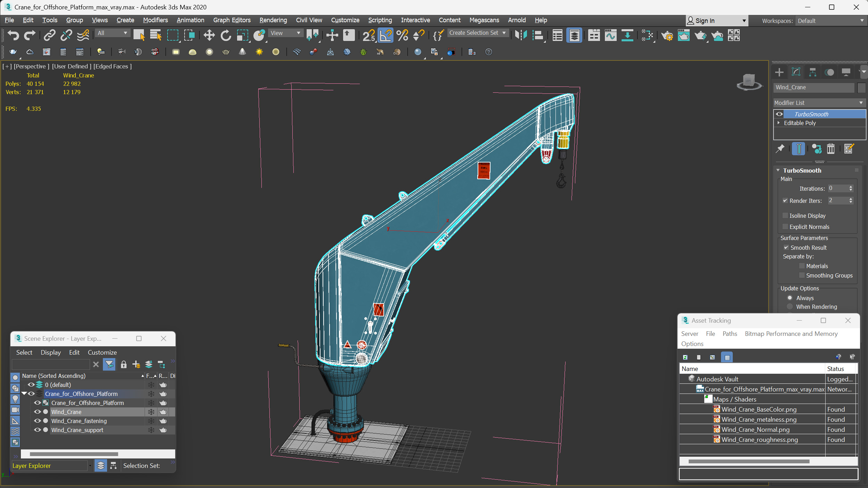The image size is (868, 488).
Task: Click the Pin Stack icon
Action: [x=780, y=149]
